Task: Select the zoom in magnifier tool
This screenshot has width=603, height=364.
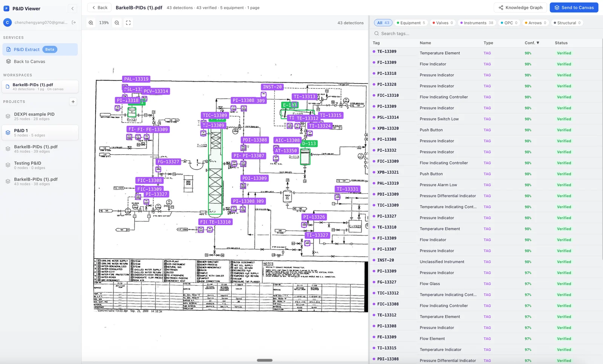Action: click(x=90, y=23)
